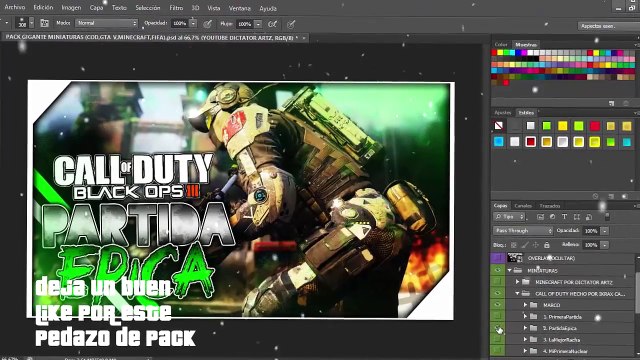Toggle pressure for size icon
Screen dimensions: 640x360
(x=291, y=24)
